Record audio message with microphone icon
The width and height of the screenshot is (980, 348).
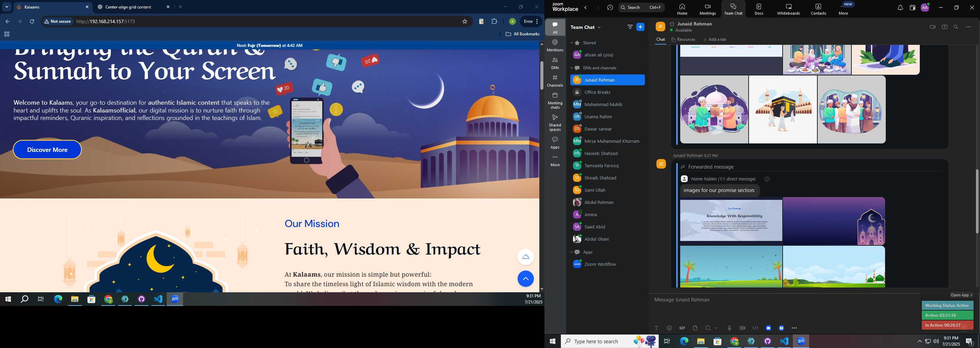pyautogui.click(x=729, y=328)
